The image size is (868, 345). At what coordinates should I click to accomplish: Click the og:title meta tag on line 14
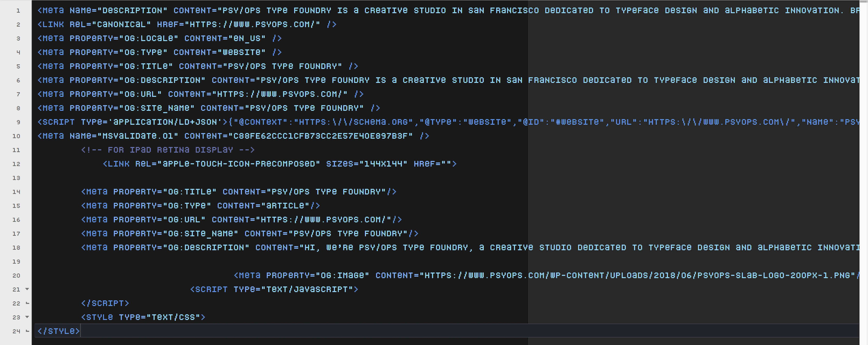click(x=239, y=192)
